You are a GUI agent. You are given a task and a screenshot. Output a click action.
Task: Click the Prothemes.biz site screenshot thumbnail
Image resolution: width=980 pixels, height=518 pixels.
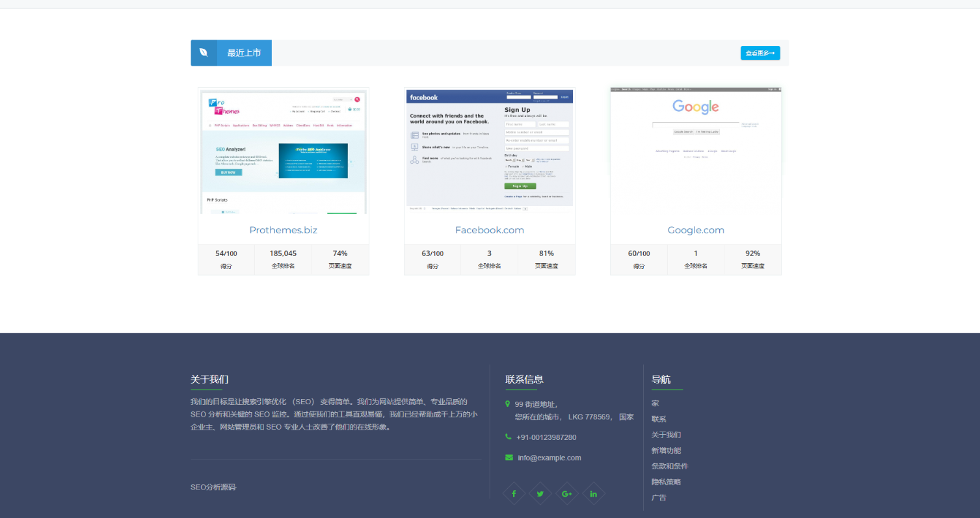[x=284, y=151]
